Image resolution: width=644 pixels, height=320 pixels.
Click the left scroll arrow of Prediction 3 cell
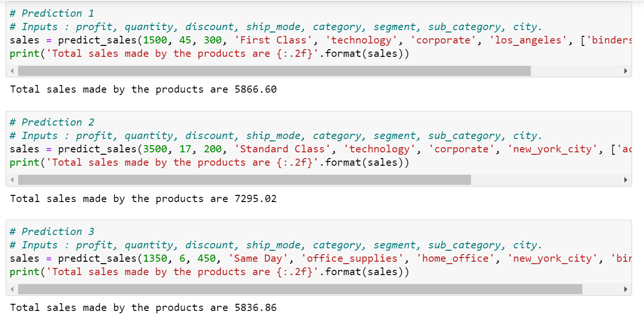pyautogui.click(x=11, y=289)
